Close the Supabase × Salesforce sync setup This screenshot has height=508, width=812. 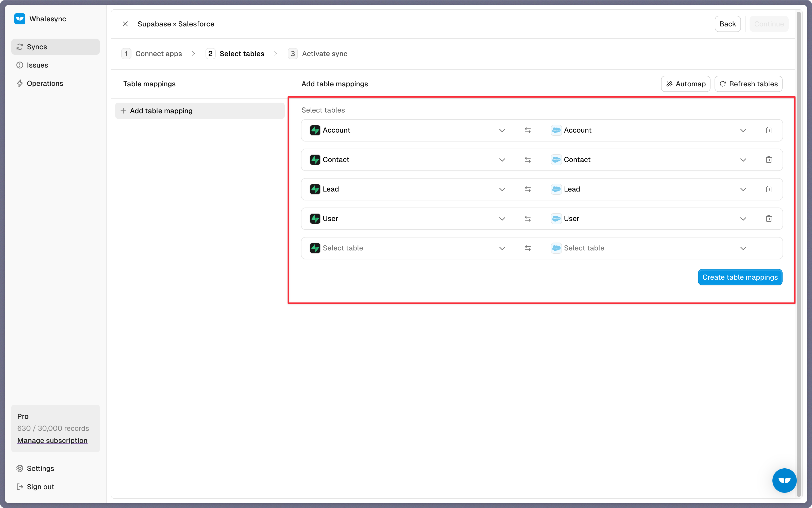click(x=125, y=24)
